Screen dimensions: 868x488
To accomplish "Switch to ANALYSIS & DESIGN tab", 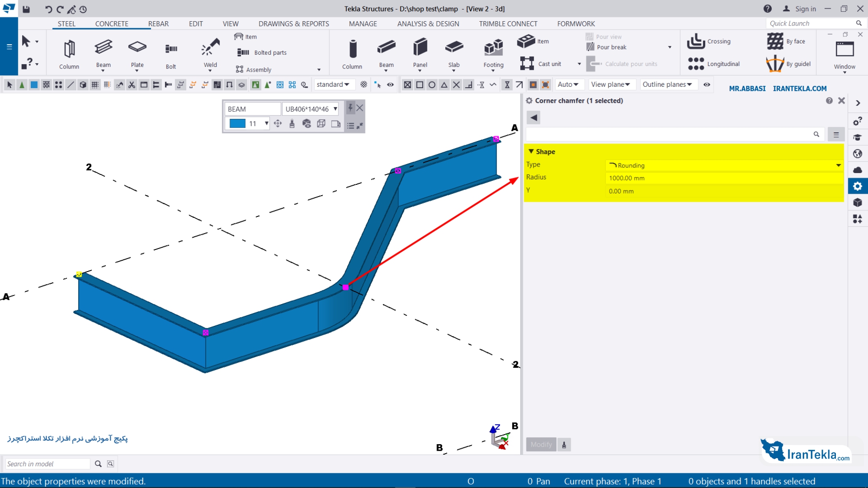I will [x=428, y=24].
